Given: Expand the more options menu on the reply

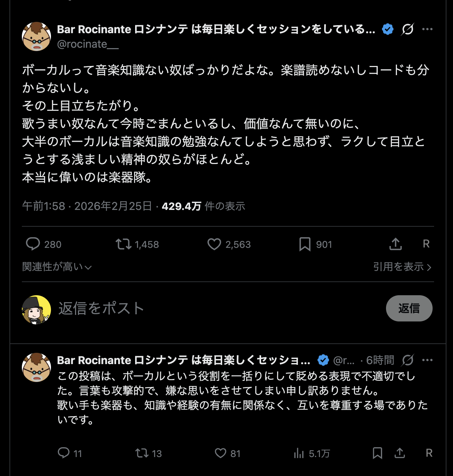Looking at the screenshot, I should click(428, 359).
